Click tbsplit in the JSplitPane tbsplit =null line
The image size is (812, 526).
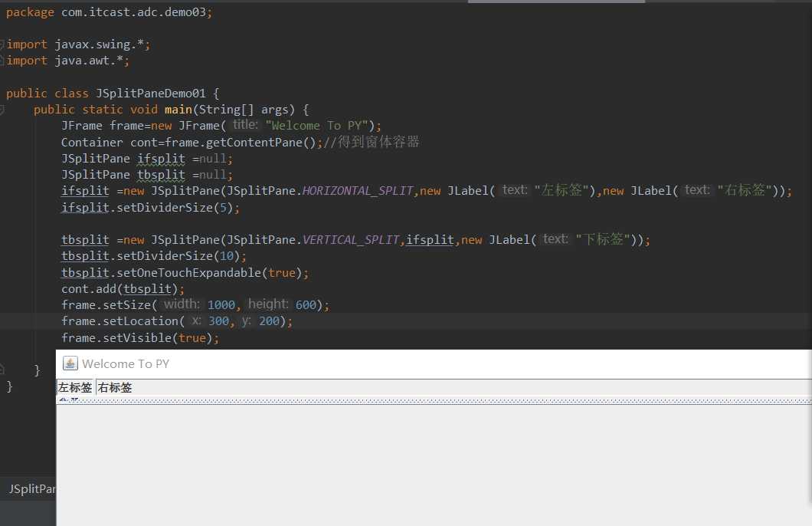coord(161,175)
